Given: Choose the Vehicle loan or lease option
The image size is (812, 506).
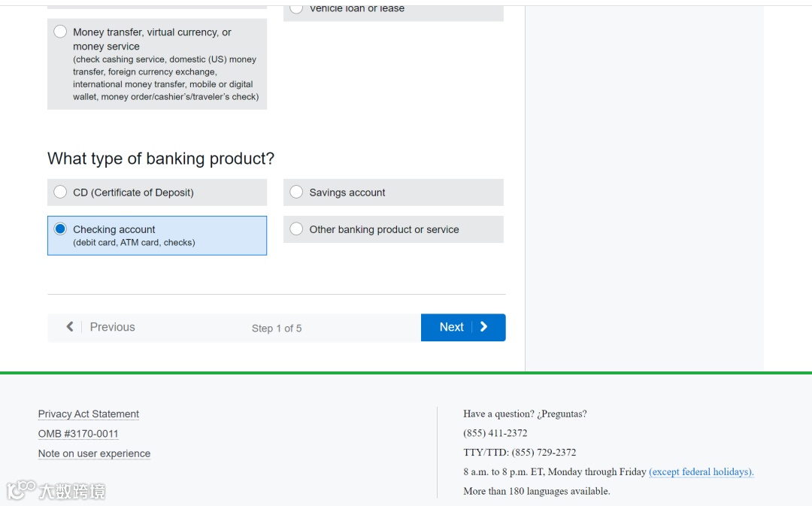Looking at the screenshot, I should pyautogui.click(x=296, y=8).
